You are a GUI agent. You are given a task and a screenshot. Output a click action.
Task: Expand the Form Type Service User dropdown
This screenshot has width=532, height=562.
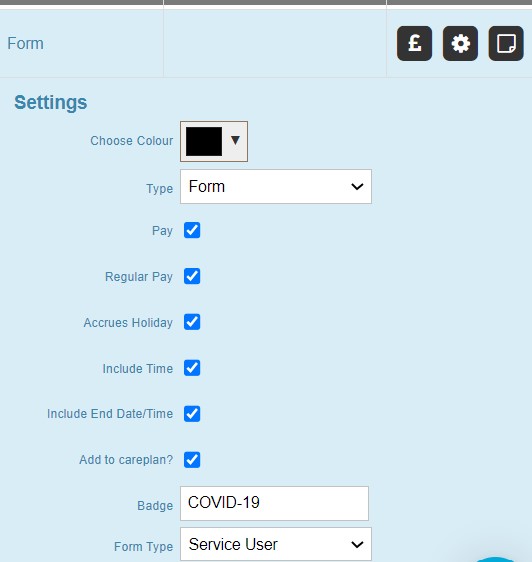click(x=276, y=544)
